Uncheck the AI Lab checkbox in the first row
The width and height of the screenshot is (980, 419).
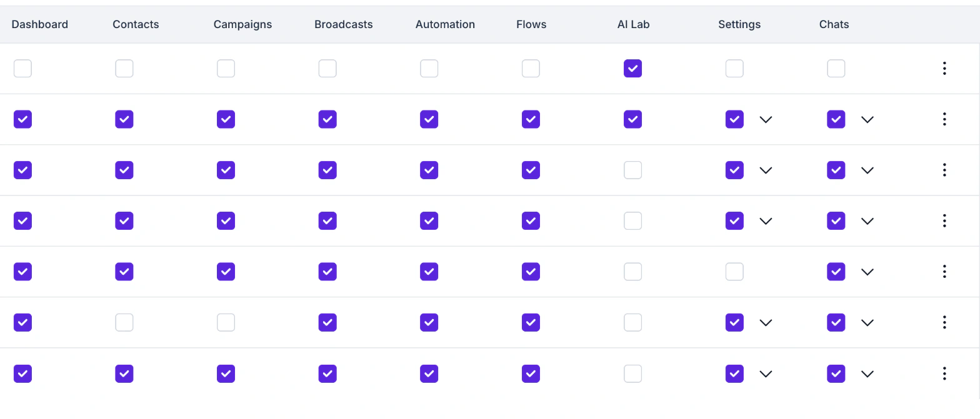tap(632, 69)
